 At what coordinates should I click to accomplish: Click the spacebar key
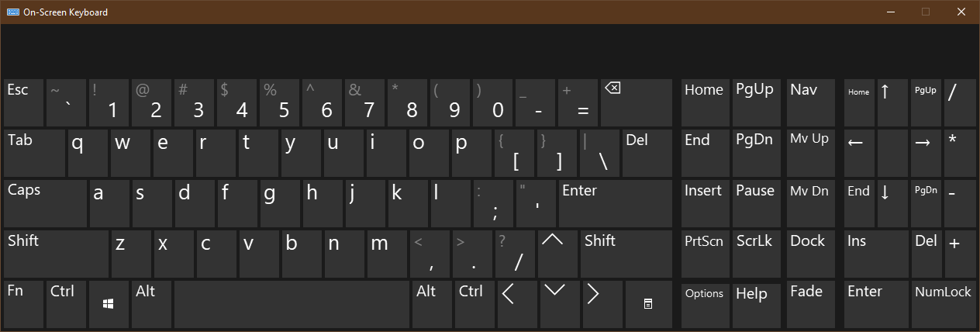(292, 304)
